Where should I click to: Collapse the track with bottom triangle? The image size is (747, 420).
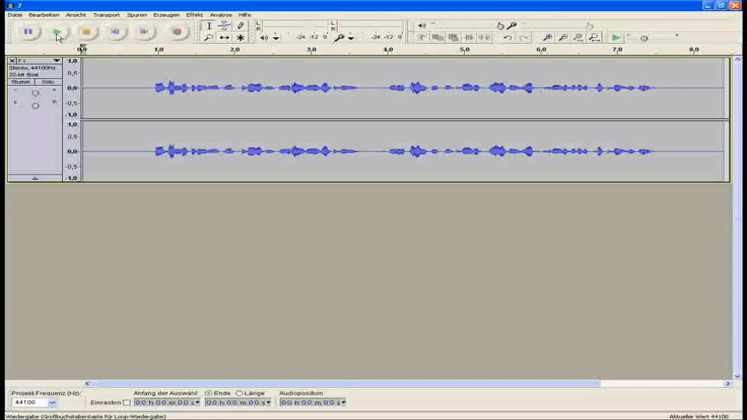35,178
